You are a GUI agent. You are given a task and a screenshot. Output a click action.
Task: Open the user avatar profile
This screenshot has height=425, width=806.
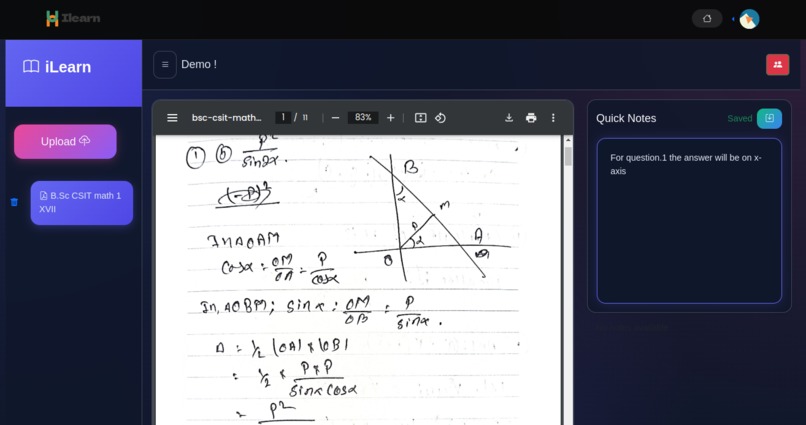click(x=749, y=19)
